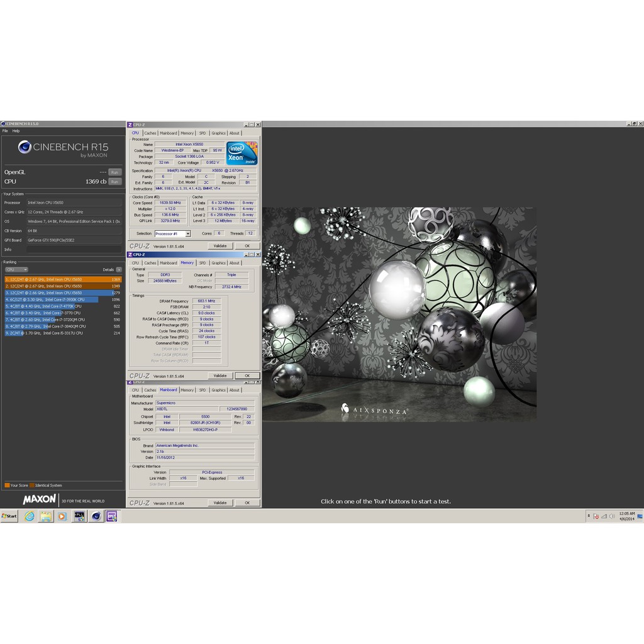The image size is (644, 644).
Task: Switch to the Graphics tab in CPU-Z
Action: (219, 133)
